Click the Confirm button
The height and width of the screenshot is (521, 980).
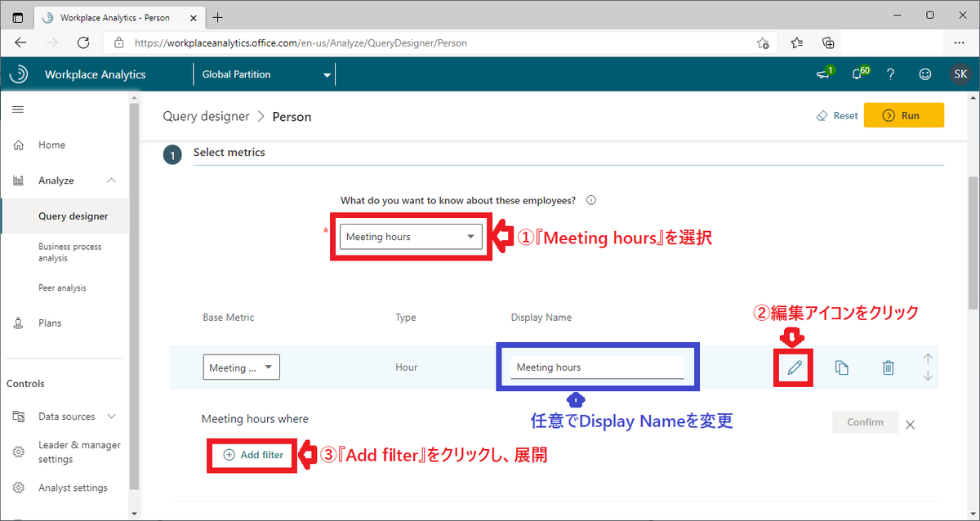coord(866,422)
